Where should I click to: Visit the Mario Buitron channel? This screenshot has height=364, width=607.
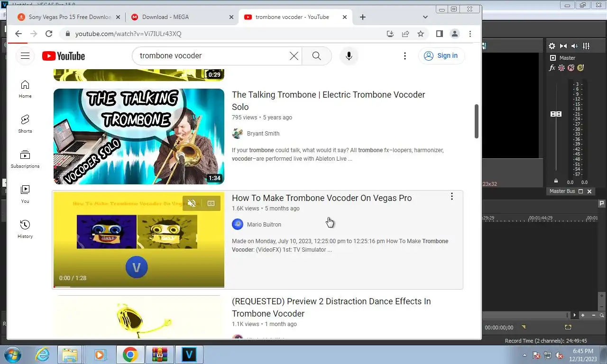[264, 225]
